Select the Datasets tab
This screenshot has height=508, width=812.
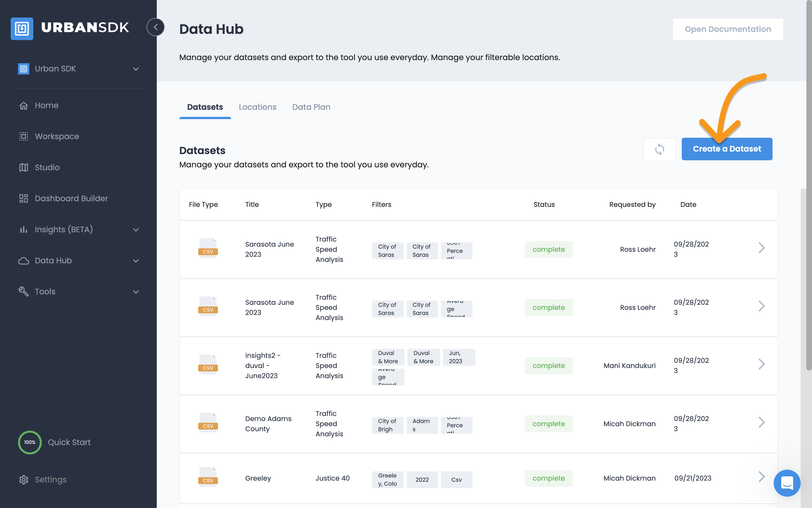point(205,107)
